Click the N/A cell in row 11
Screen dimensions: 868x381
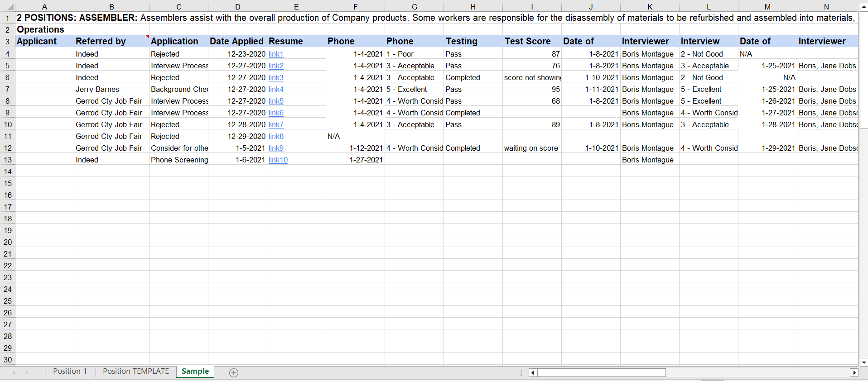point(355,136)
